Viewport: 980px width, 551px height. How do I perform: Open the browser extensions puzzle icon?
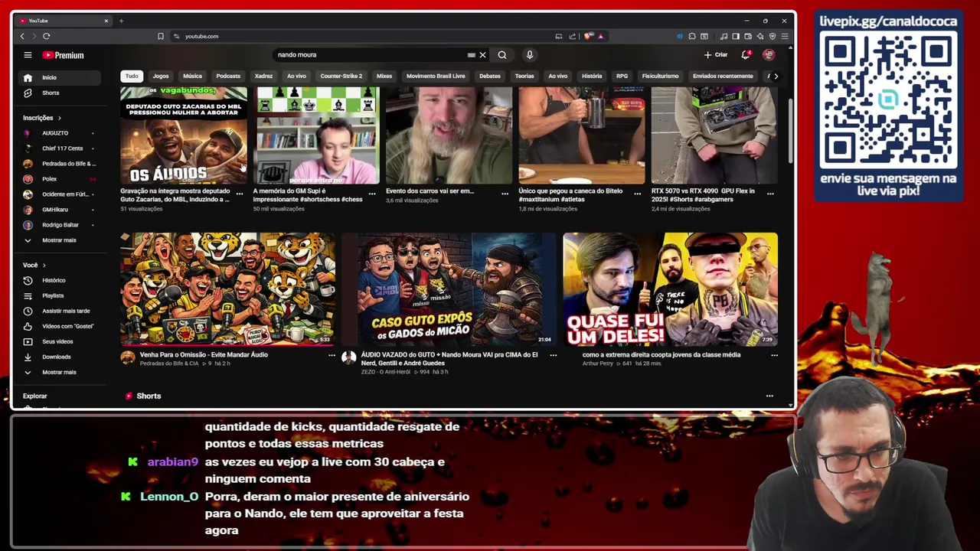click(x=691, y=36)
